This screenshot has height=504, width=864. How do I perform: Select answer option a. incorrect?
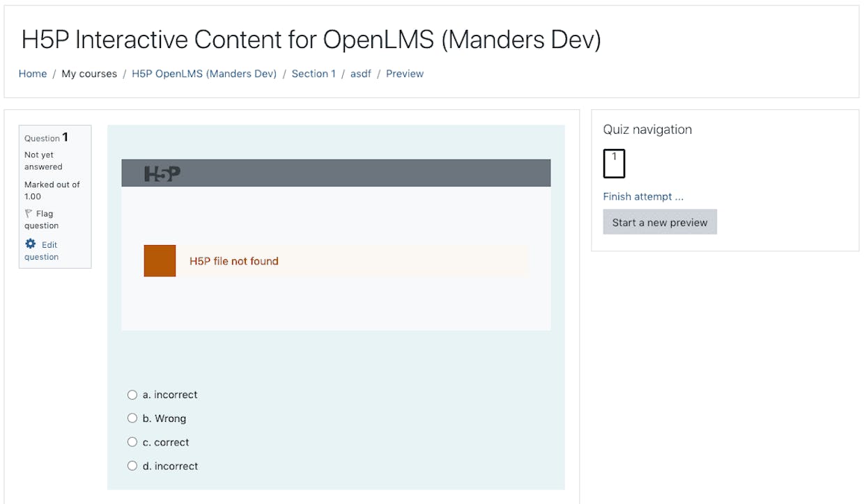(x=132, y=395)
